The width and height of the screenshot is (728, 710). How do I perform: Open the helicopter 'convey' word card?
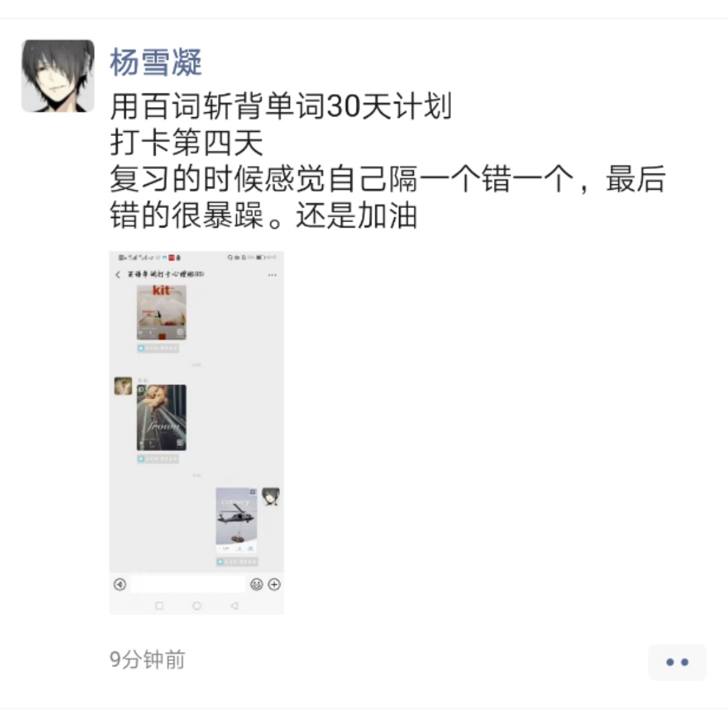click(236, 520)
